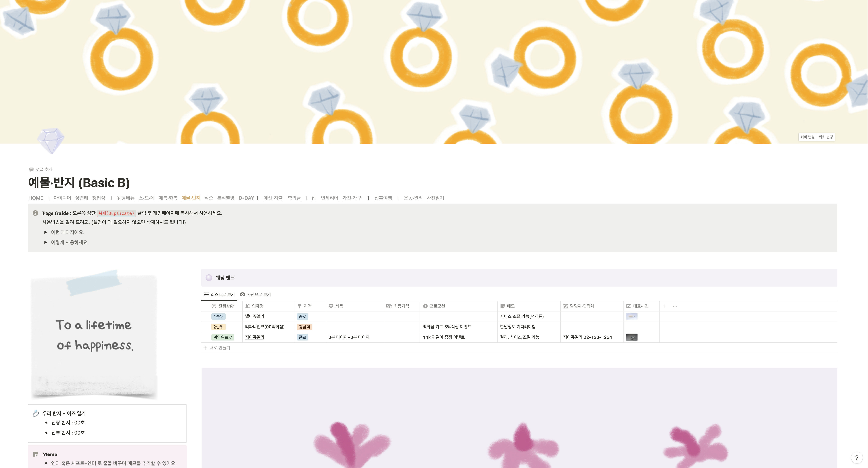Screen dimensions: 868x468
Task: Open the 1순위 status dropdown
Action: (x=218, y=317)
